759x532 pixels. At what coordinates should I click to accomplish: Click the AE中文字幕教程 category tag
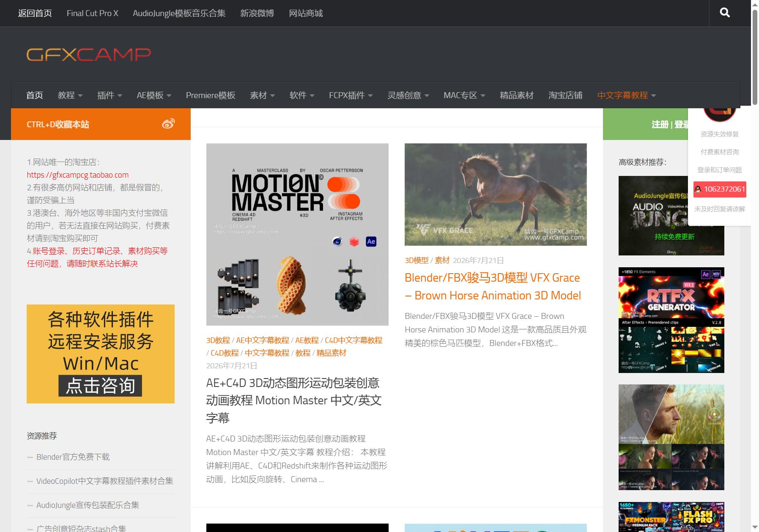point(263,340)
